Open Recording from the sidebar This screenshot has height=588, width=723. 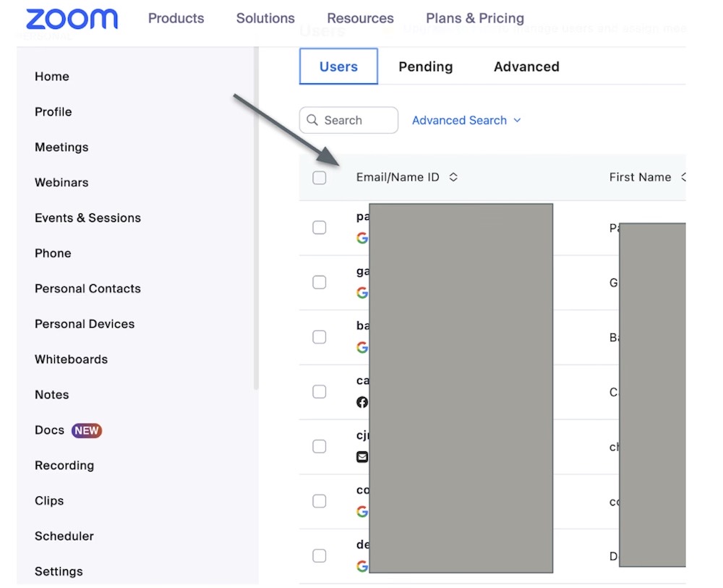pyautogui.click(x=64, y=466)
